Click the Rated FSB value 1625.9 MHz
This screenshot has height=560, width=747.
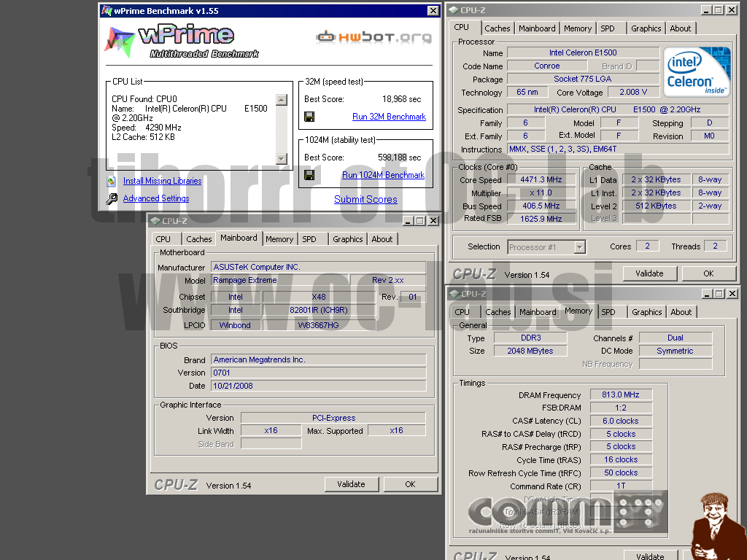(x=541, y=219)
